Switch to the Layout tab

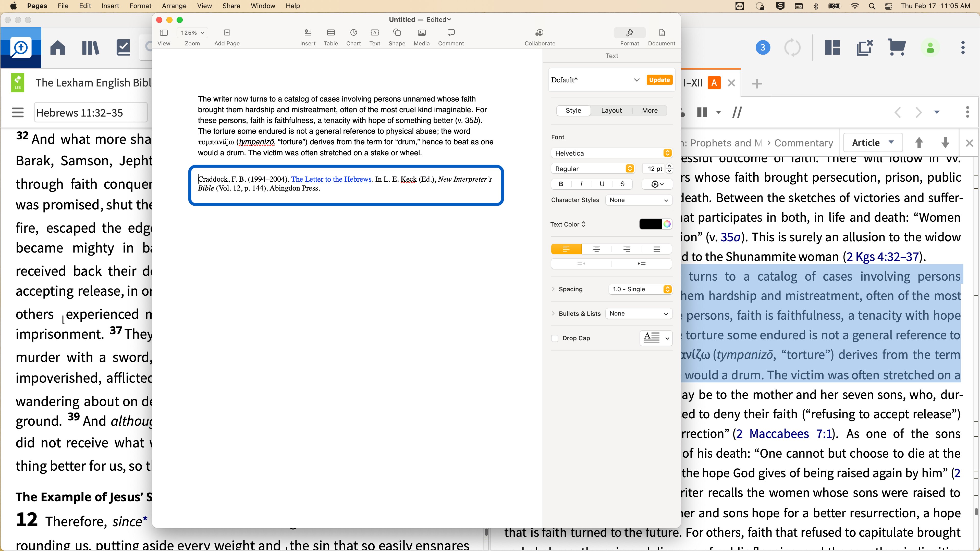(x=611, y=110)
